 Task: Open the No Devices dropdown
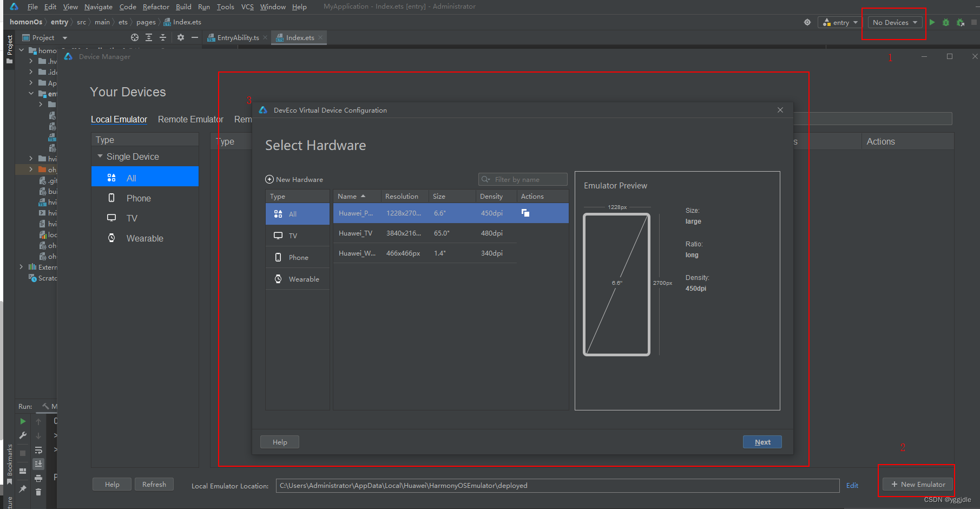[895, 22]
